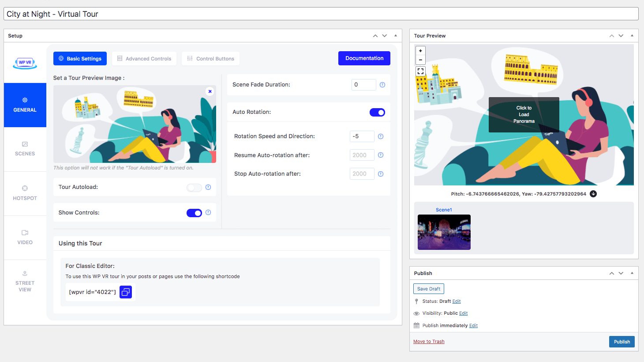The image size is (644, 362).
Task: Open the General sidebar section
Action: pos(25,105)
